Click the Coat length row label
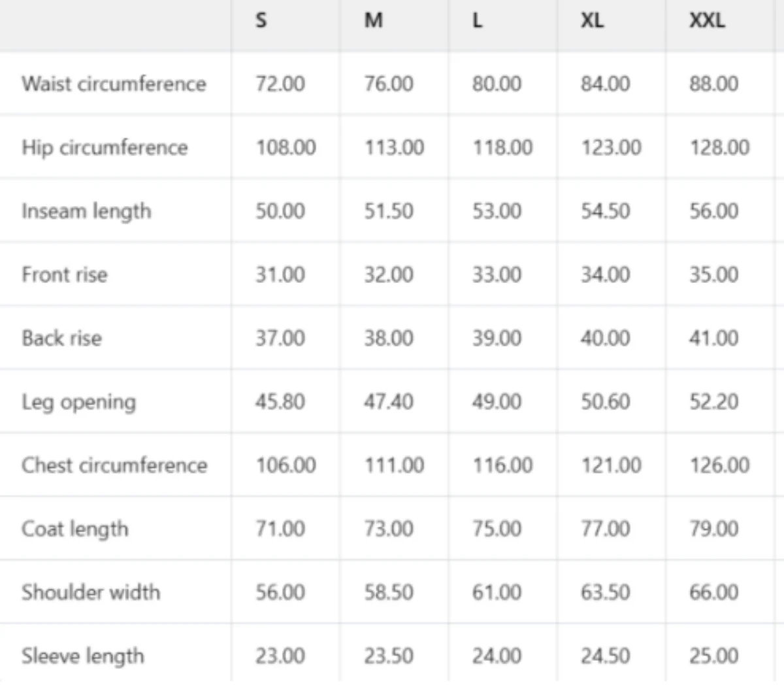 click(x=74, y=529)
